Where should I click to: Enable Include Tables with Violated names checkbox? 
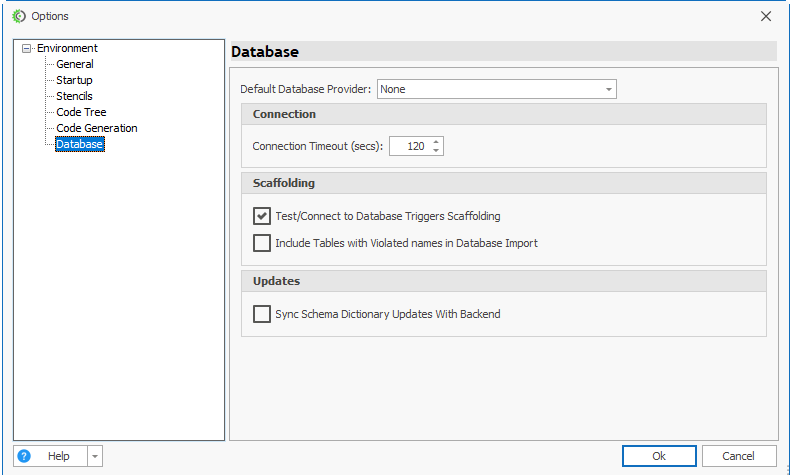[x=262, y=243]
